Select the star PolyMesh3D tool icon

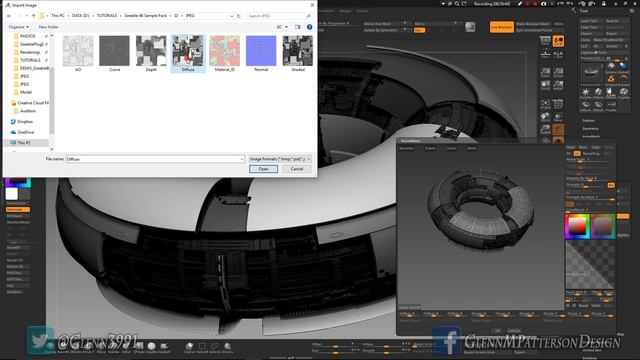pyautogui.click(x=586, y=92)
